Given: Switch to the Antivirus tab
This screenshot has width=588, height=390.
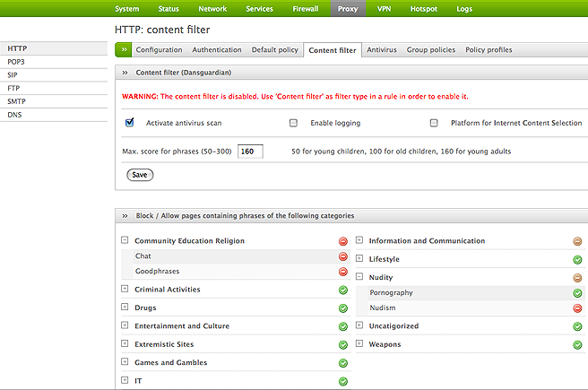Looking at the screenshot, I should pyautogui.click(x=381, y=50).
